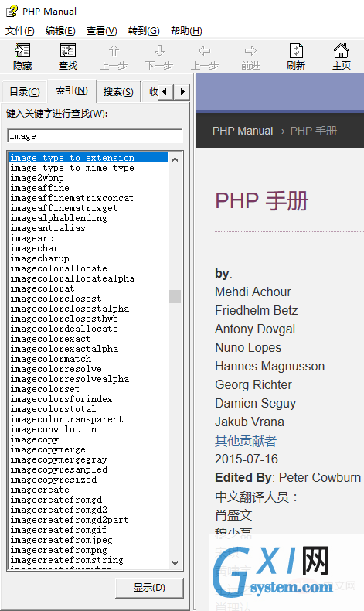
Task: Click the index scrollbar thumb
Action: [x=175, y=296]
